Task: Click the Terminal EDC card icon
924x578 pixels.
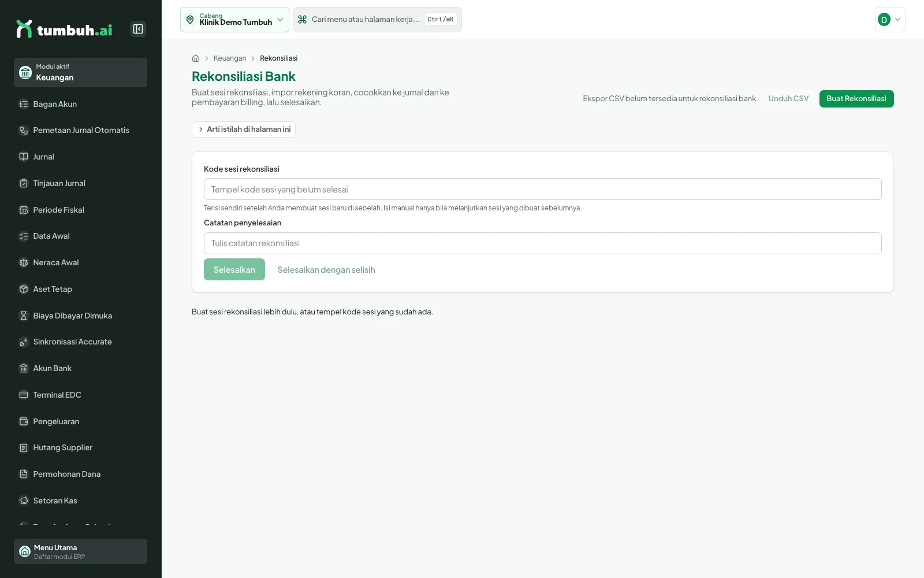Action: [24, 395]
